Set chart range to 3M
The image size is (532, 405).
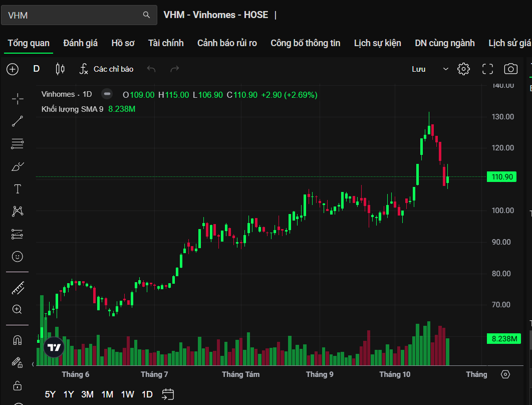[x=87, y=394]
